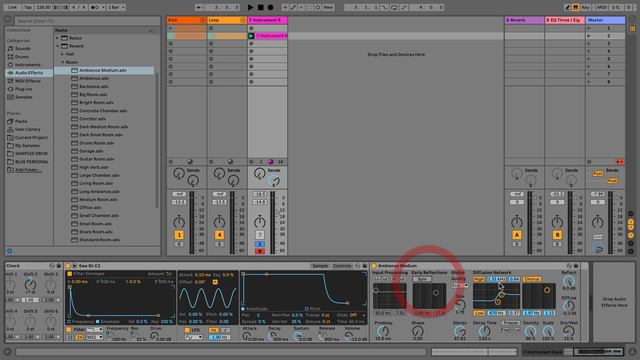Click the A Reverb return track header
The height and width of the screenshot is (360, 640).
(524, 20)
